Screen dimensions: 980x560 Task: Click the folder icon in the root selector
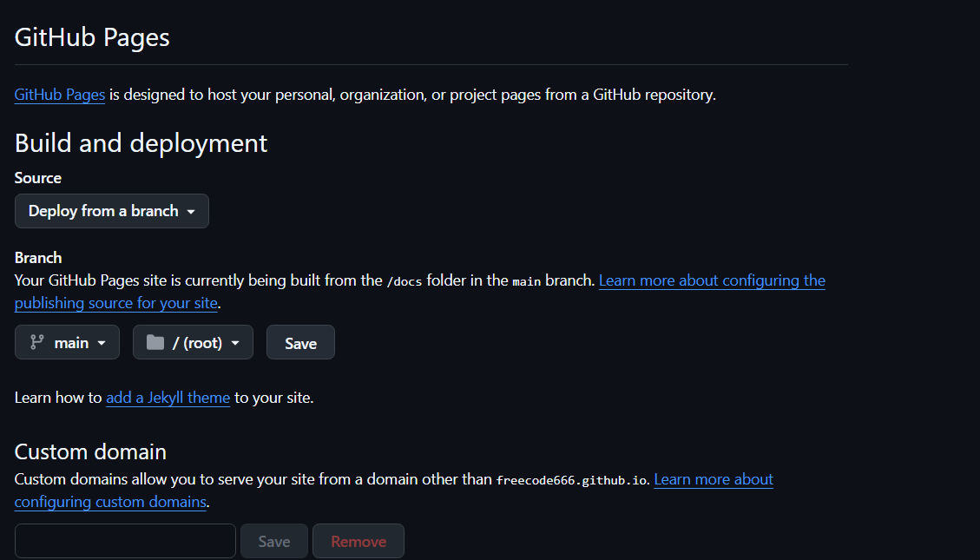click(155, 342)
